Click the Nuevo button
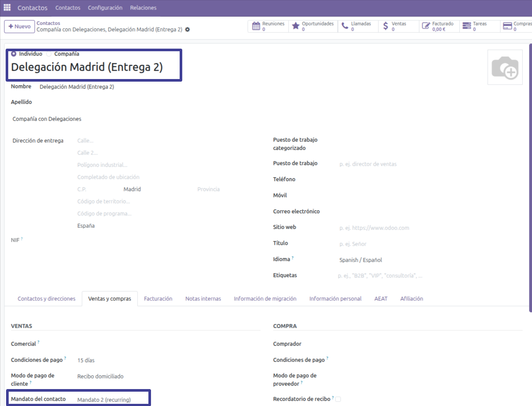 [x=20, y=26]
